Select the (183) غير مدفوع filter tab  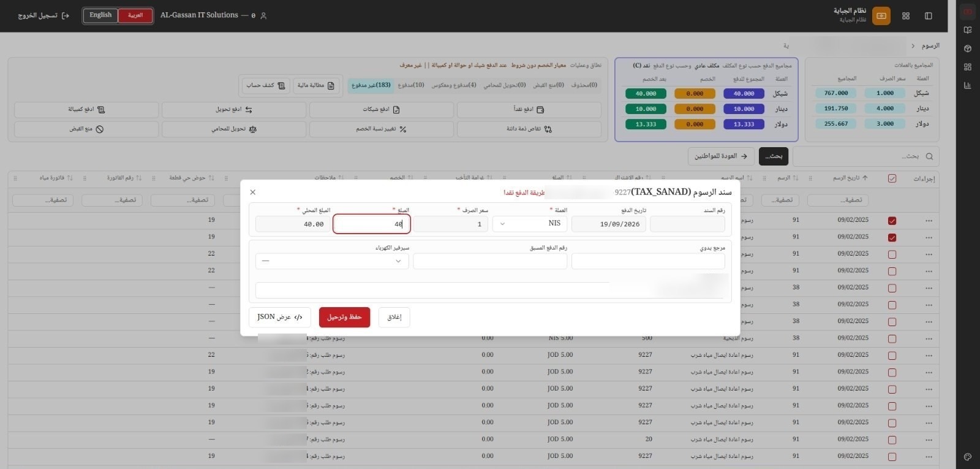371,85
